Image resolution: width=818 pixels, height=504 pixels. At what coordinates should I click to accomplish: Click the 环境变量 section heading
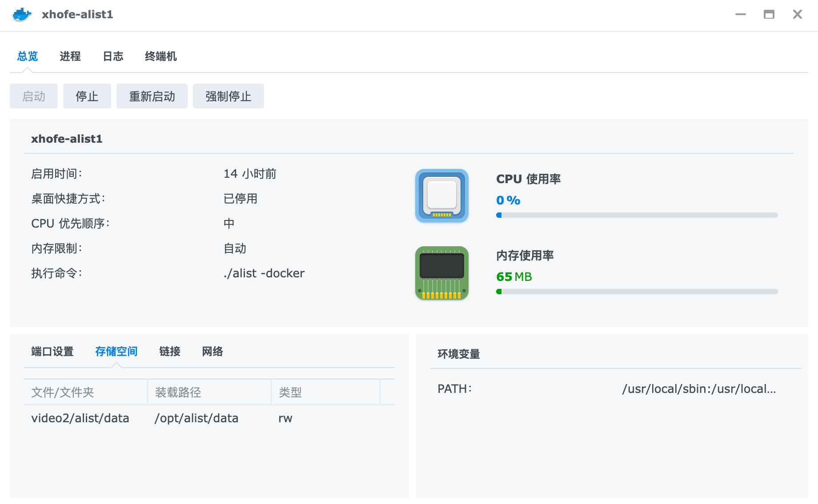click(x=459, y=354)
